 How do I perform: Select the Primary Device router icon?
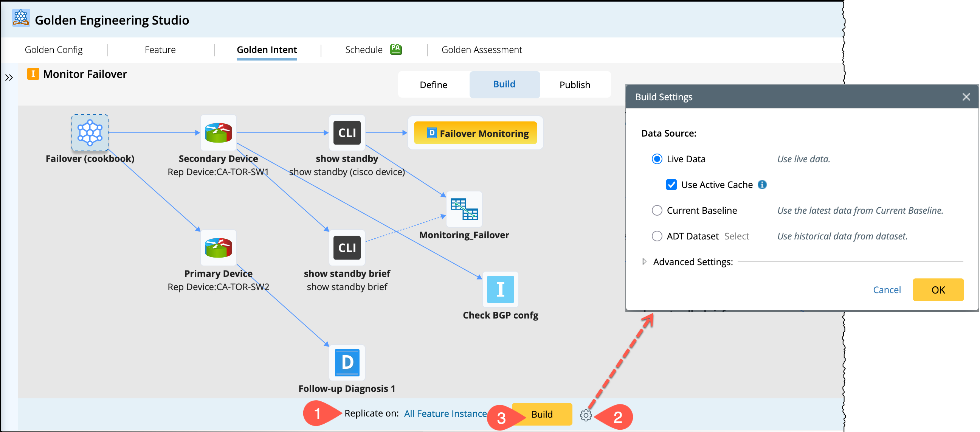pos(218,248)
